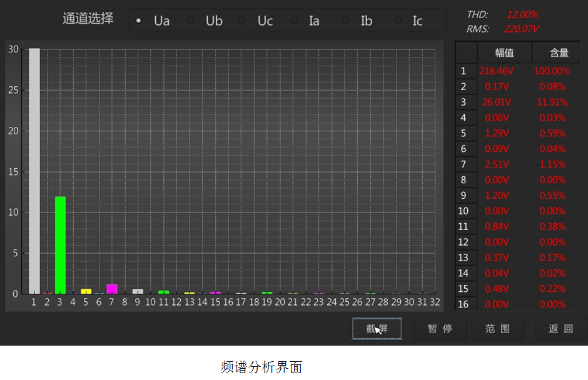Click the 1.15% content cell
The width and height of the screenshot is (588, 380).
pos(552,164)
